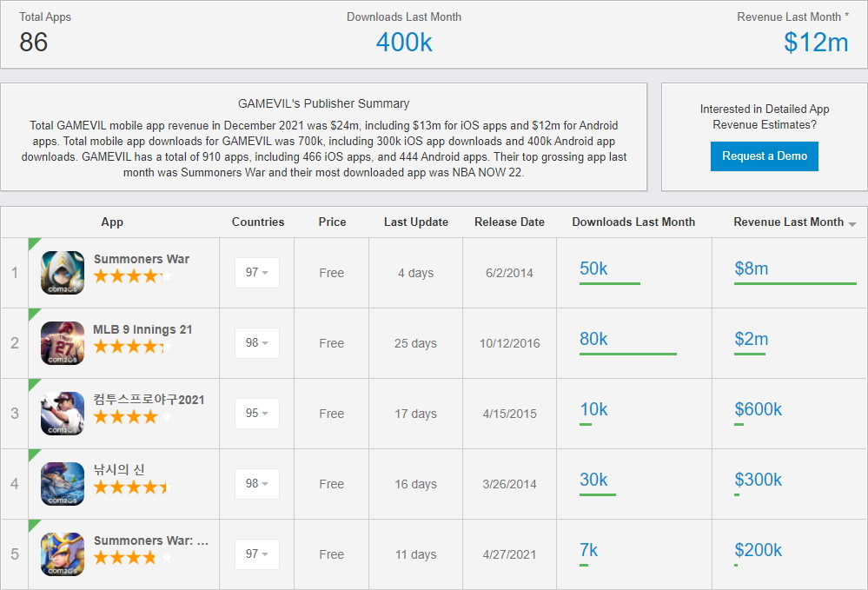Sort by the Price column header

[332, 222]
